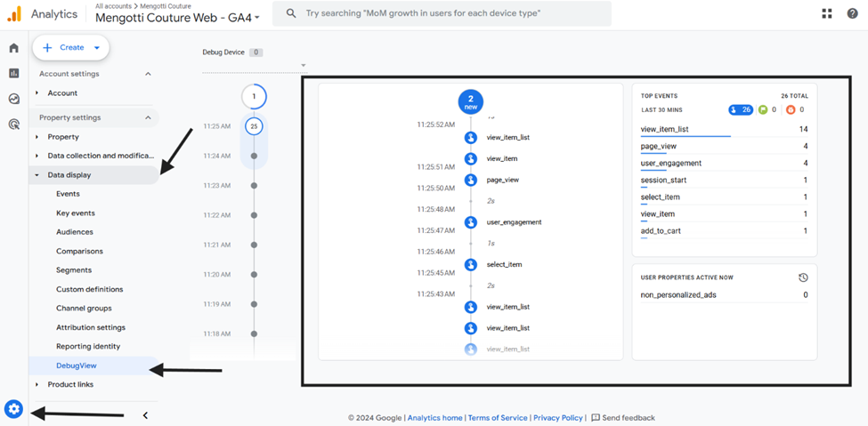Image resolution: width=868 pixels, height=426 pixels.
Task: Expand the Account tree item
Action: [37, 93]
